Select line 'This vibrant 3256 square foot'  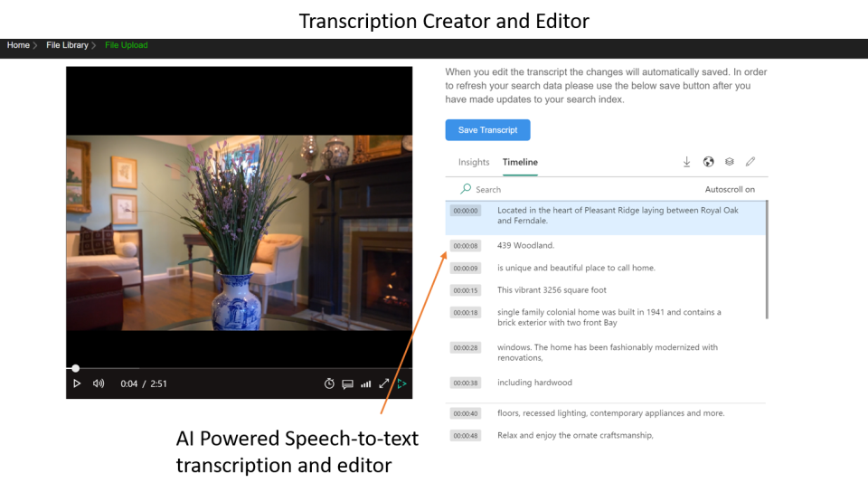tap(552, 290)
